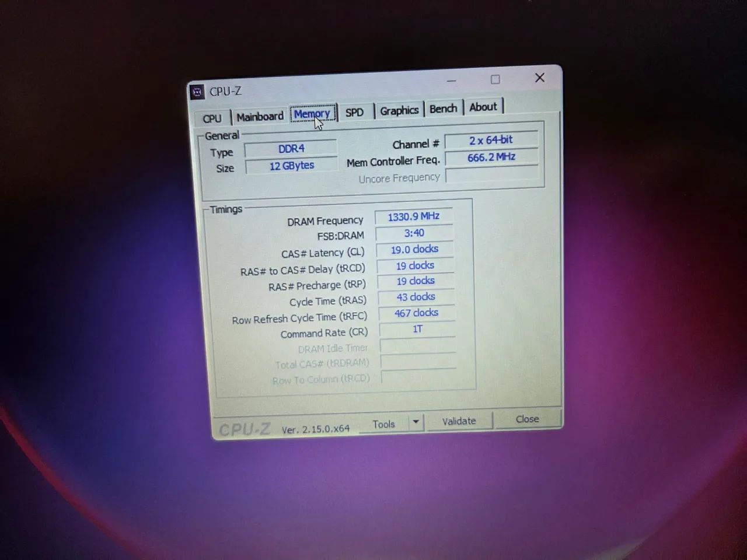Click the Validate button
The height and width of the screenshot is (560, 747).
(x=459, y=421)
